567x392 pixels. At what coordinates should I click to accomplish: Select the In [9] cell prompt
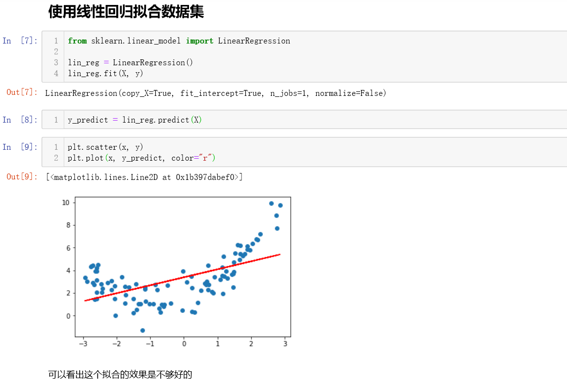[x=20, y=147]
